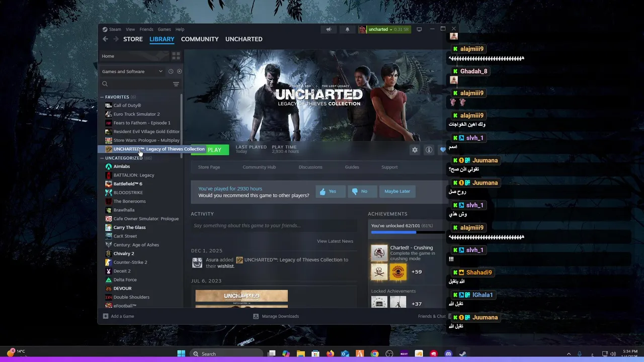Open Microsoft Store from the taskbar
644x362 pixels.
tap(315, 354)
